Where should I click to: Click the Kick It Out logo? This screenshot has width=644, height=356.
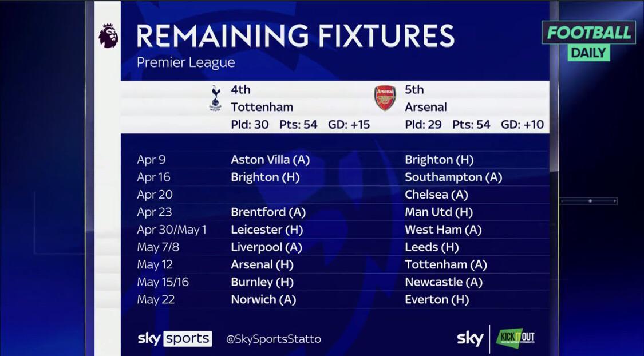click(515, 338)
